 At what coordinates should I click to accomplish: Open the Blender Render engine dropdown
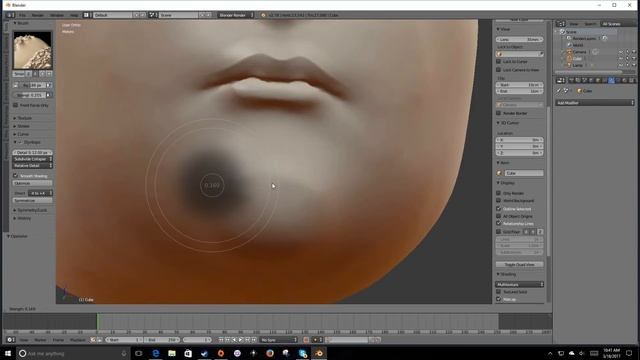click(236, 15)
